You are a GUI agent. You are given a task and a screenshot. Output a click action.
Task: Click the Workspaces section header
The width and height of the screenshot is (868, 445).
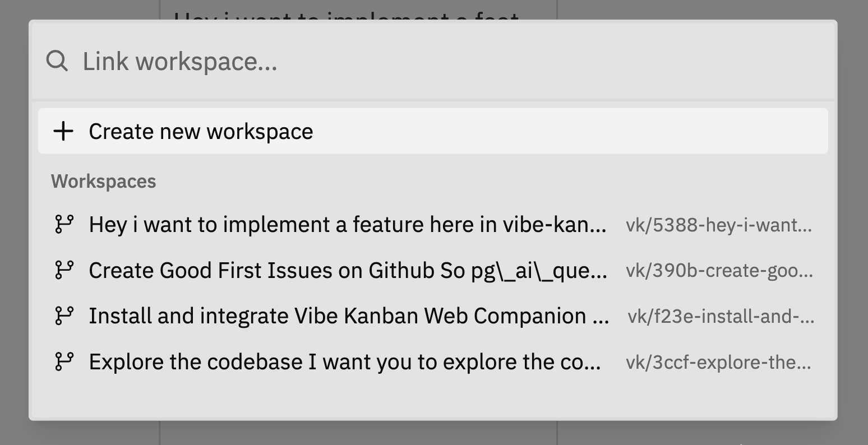103,180
